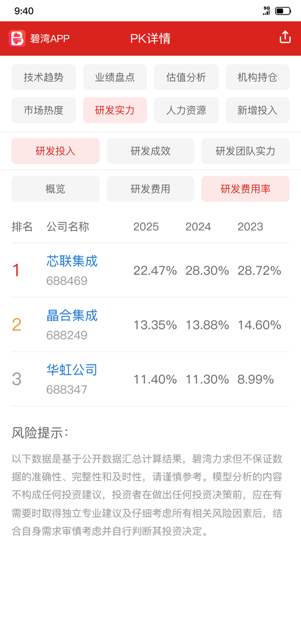Tap the 2025 column header
The image size is (301, 644).
(x=146, y=227)
